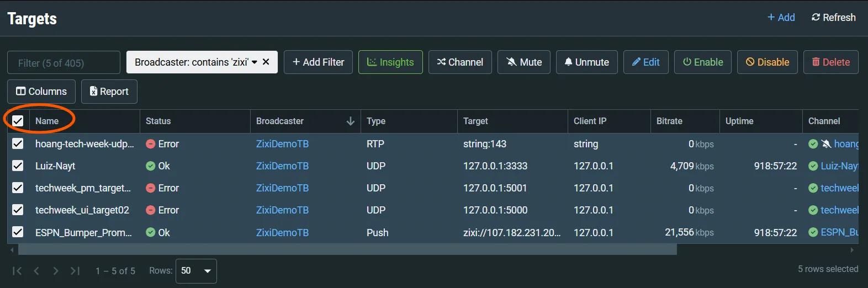Open ZixiDemoTB link in ESPN_Bumper_Prom row

282,233
